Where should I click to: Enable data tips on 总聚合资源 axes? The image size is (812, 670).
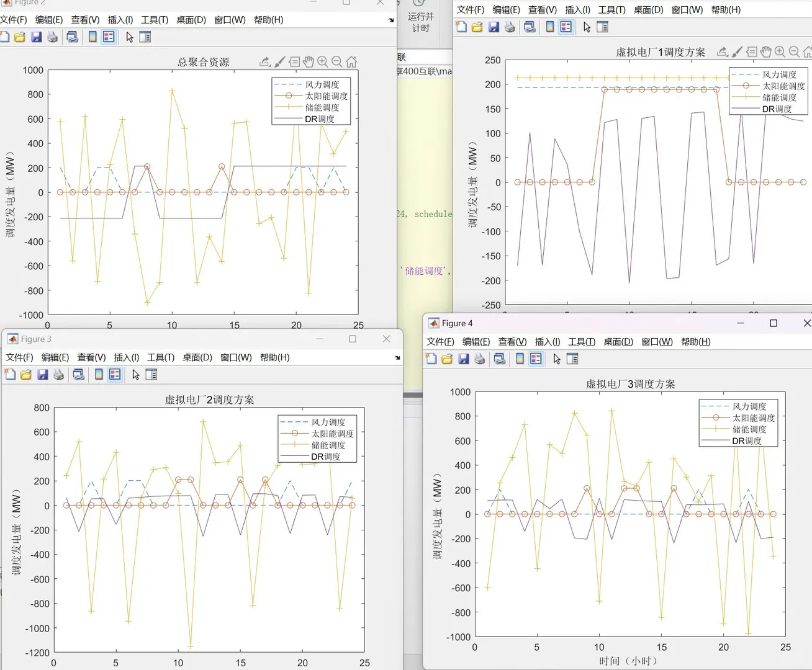(294, 62)
